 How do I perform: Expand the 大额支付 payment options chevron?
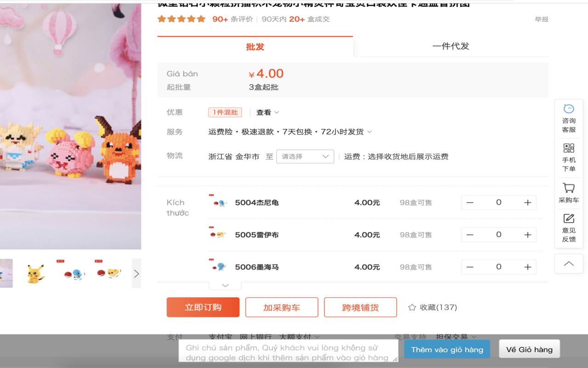click(317, 337)
